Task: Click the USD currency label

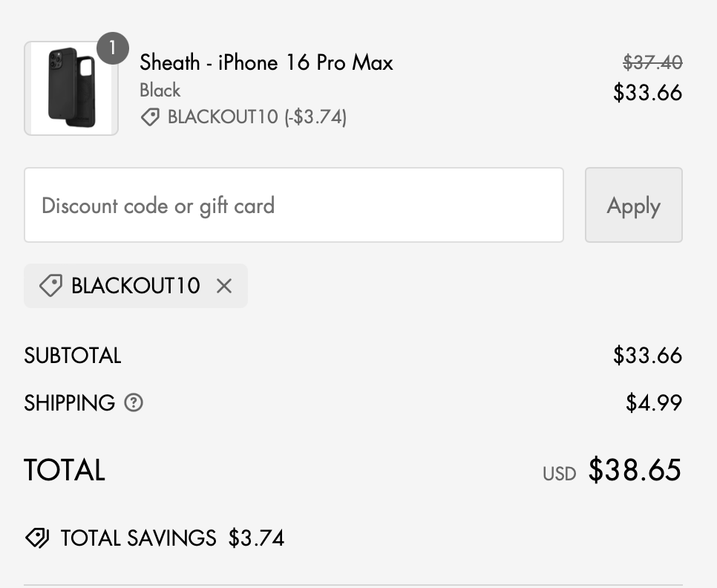Action: [x=559, y=474]
